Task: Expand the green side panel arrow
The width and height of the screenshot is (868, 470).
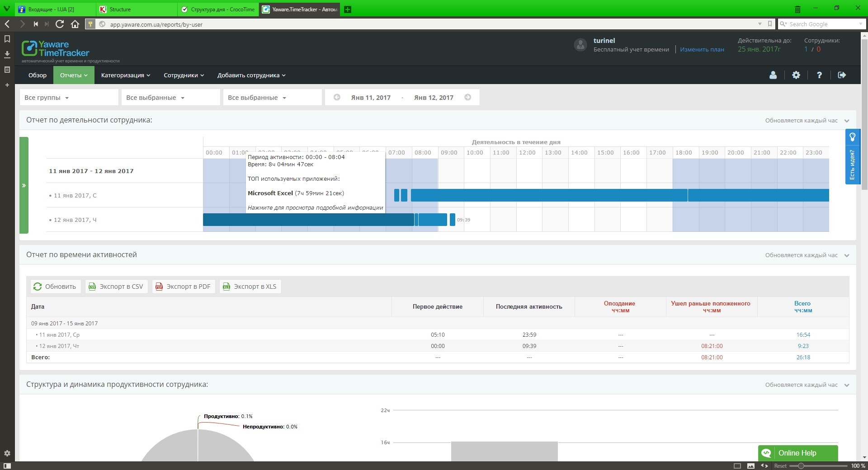Action: pyautogui.click(x=24, y=185)
